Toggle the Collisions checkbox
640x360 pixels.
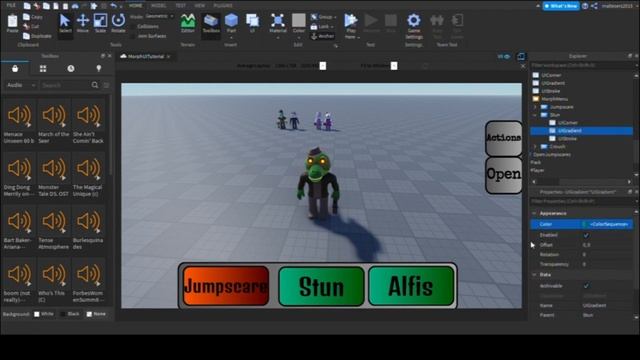132,26
